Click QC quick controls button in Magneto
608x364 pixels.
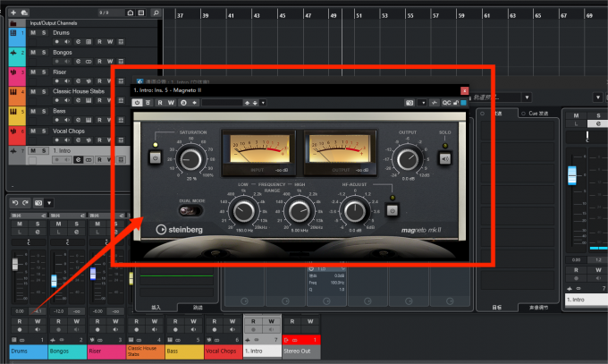446,103
